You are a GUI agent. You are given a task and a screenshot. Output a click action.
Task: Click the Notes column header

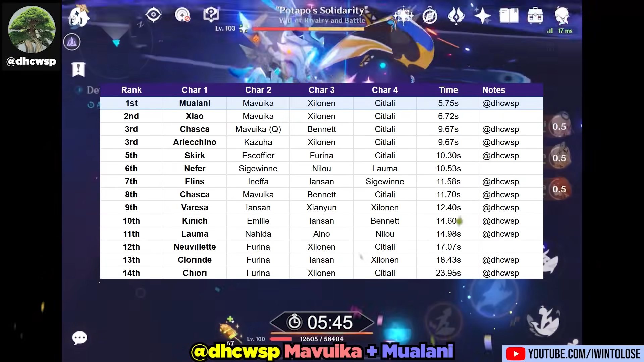(x=493, y=90)
